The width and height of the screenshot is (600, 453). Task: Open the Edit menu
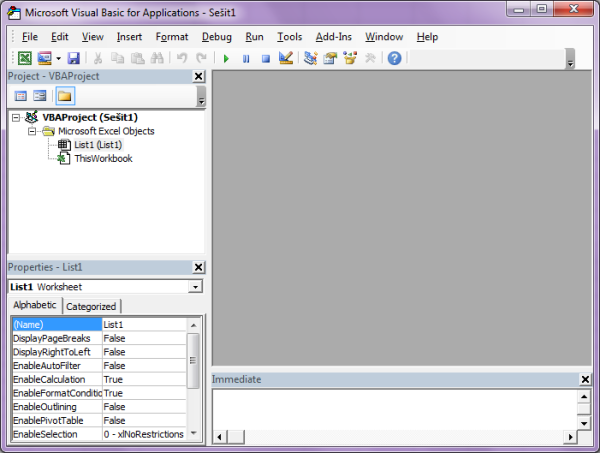(60, 37)
